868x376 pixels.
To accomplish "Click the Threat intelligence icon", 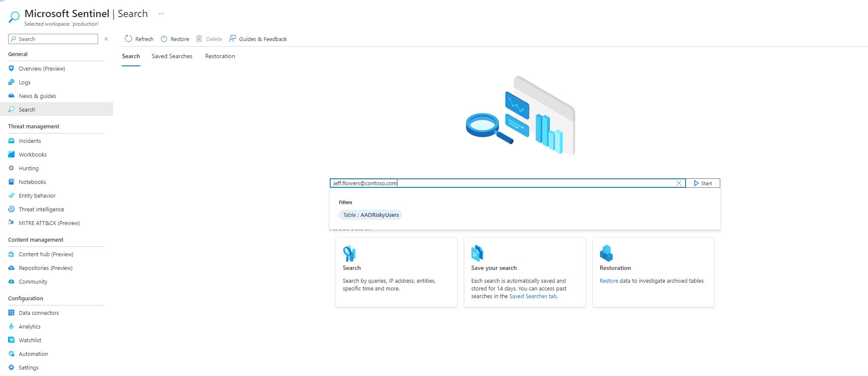I will [12, 209].
